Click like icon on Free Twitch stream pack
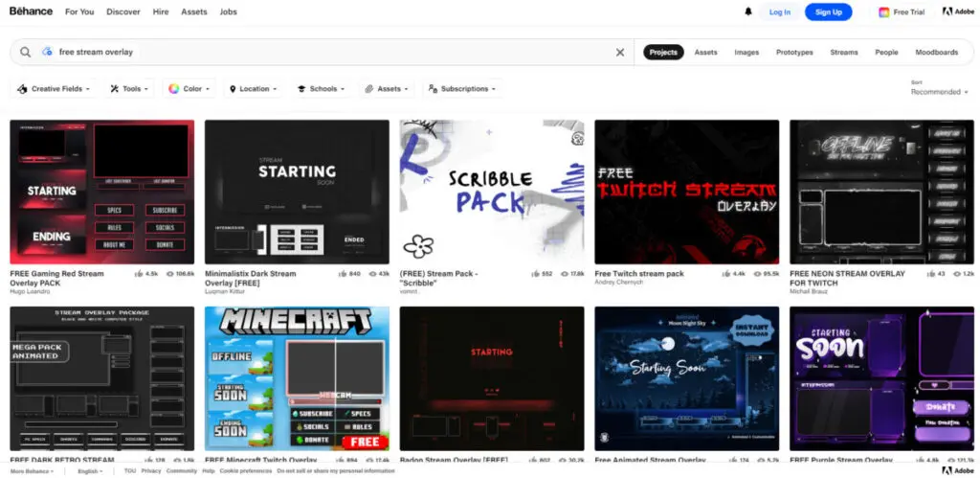This screenshot has width=980, height=478. pos(725,274)
